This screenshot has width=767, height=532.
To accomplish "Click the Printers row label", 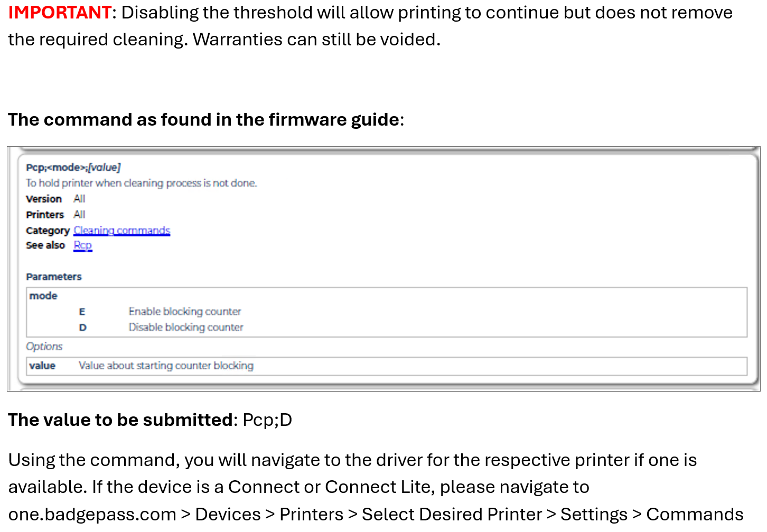I will pyautogui.click(x=45, y=215).
